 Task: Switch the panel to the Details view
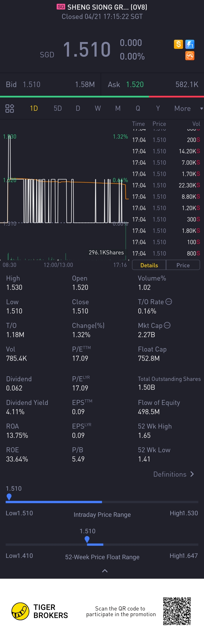149,265
